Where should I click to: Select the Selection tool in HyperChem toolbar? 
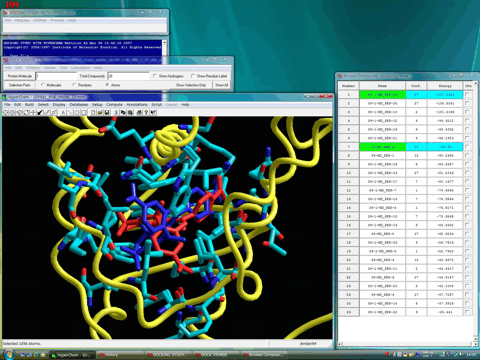pyautogui.click(x=12, y=112)
